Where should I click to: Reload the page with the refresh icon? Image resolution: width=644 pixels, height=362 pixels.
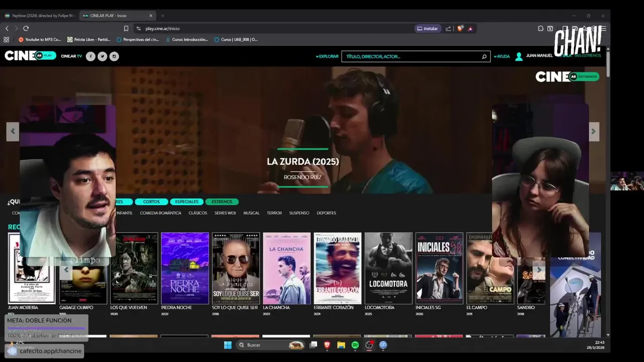tap(26, 29)
